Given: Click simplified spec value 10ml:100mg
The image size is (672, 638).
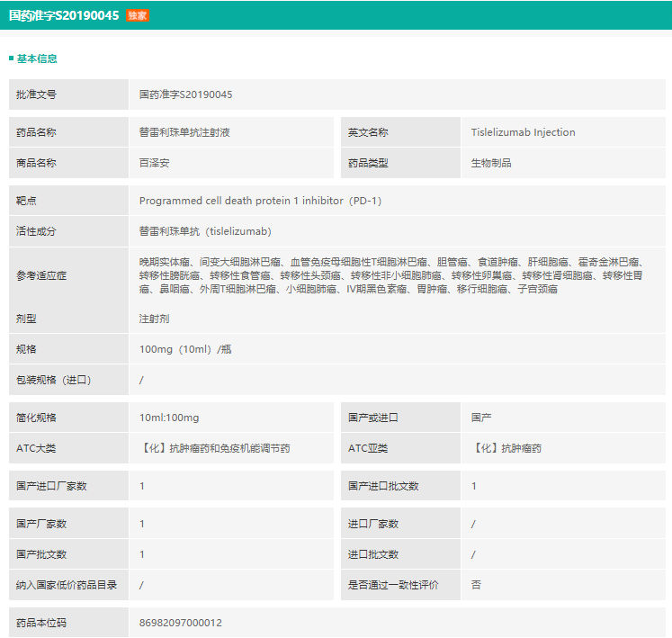Looking at the screenshot, I should (169, 418).
